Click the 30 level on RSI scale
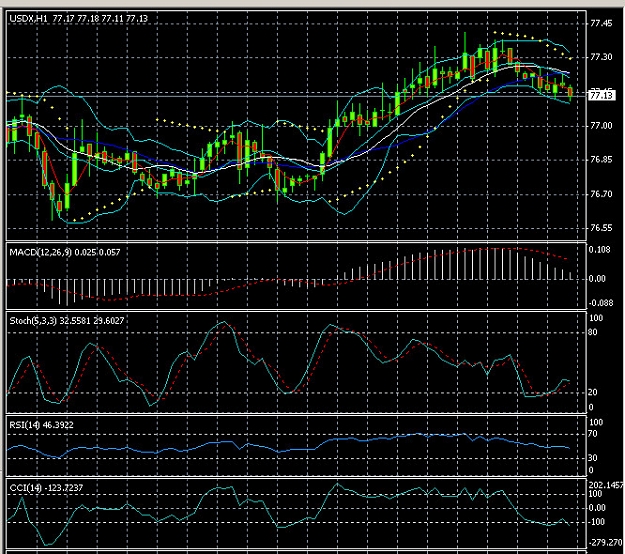625x554 pixels. tap(593, 458)
